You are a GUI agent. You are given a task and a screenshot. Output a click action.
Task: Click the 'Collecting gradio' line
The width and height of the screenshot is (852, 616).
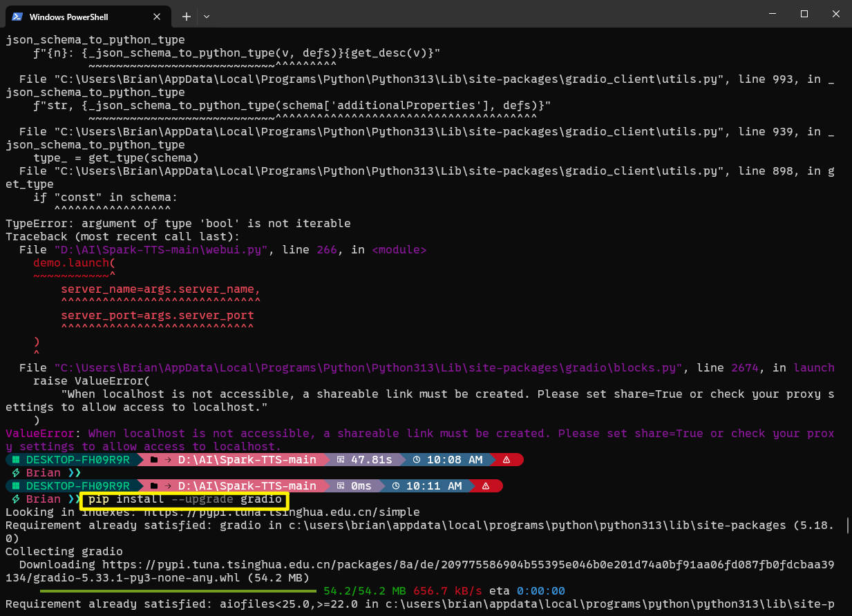64,552
